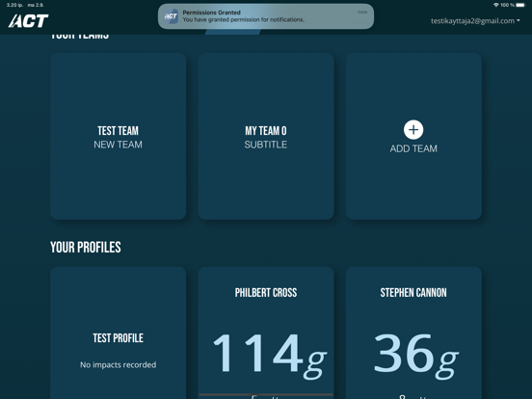Click the NEW TEAM subtitle text
Screen dimensions: 532x399
pyautogui.click(x=119, y=145)
